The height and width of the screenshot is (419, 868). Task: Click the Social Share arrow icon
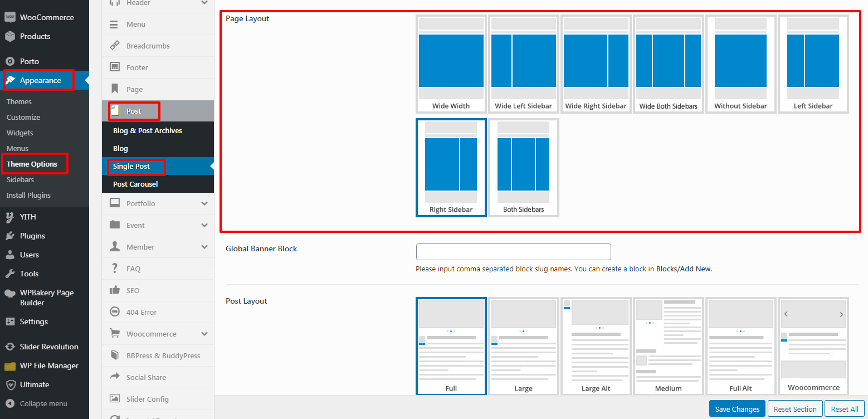(x=114, y=377)
